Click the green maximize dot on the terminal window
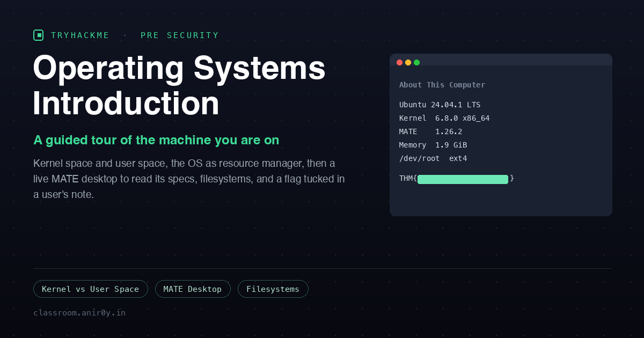 click(416, 62)
